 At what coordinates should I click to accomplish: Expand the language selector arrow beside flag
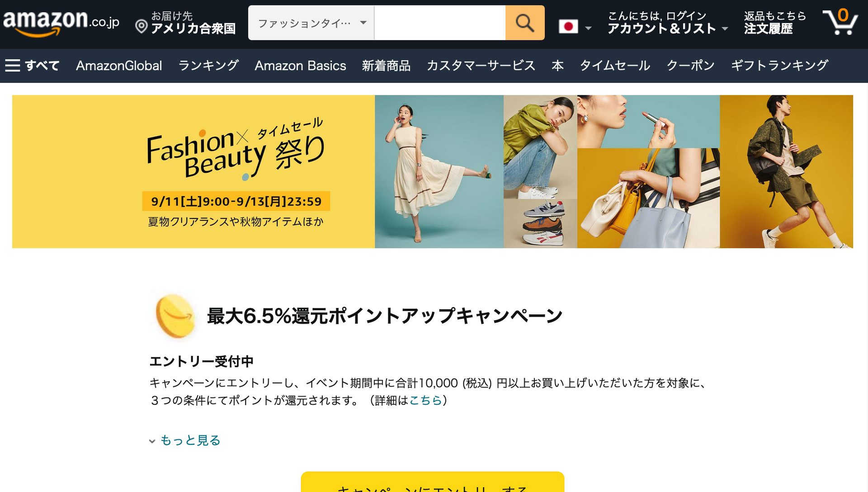tap(588, 28)
